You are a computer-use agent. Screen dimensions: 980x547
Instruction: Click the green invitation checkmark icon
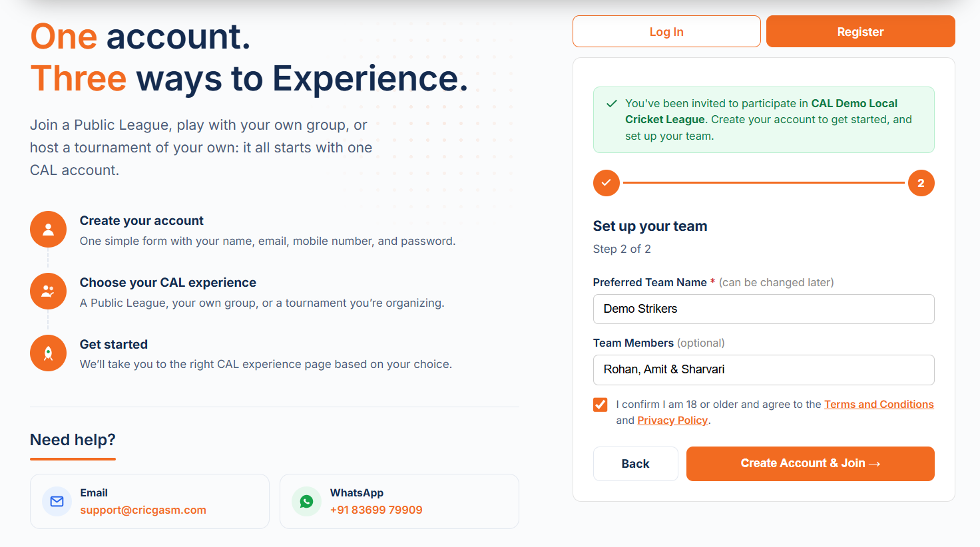[611, 104]
